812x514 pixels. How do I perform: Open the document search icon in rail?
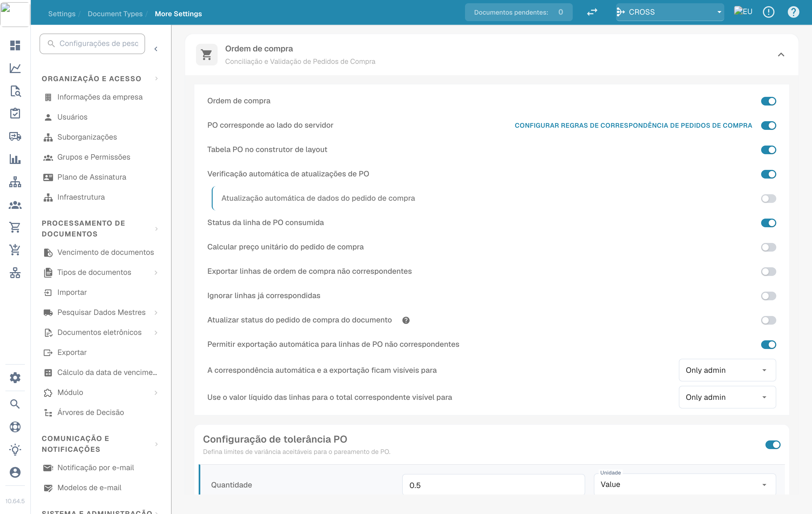tap(15, 91)
